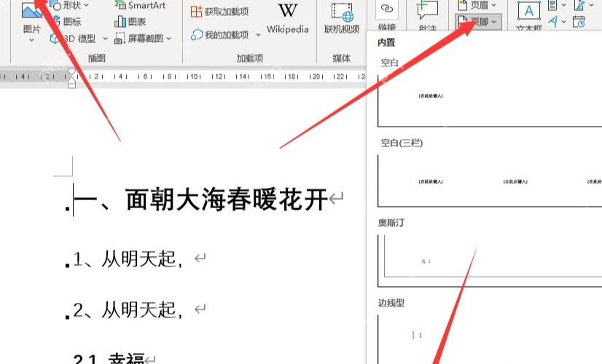Viewport: 602px width, 364px height.
Task: Insert a SmartArt graphic
Action: coord(140,5)
